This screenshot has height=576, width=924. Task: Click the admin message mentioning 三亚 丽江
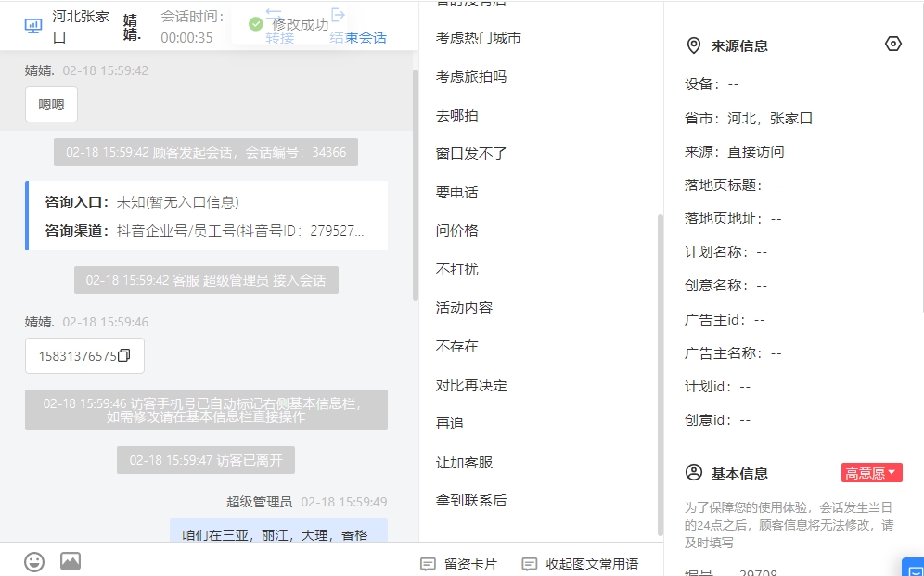coord(278,531)
